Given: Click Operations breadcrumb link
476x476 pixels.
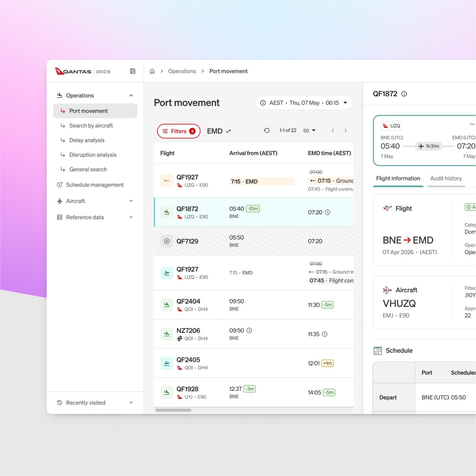Looking at the screenshot, I should click(182, 71).
